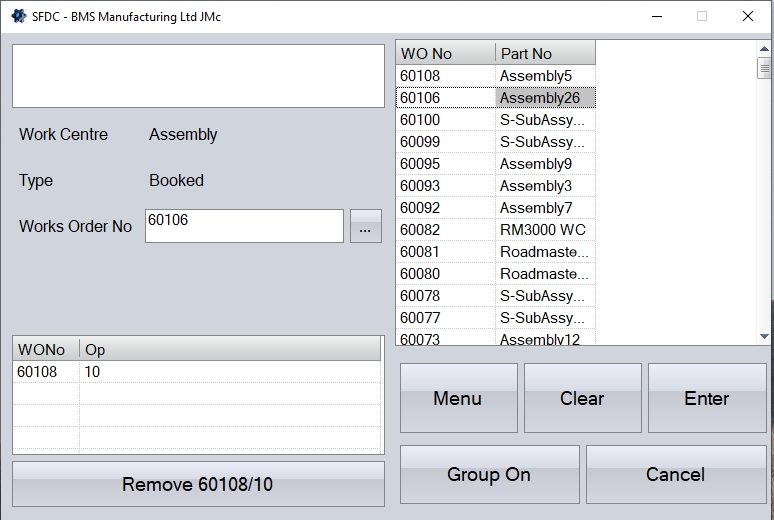774x520 pixels.
Task: Select the RM3000 WC part row
Action: [x=543, y=230]
